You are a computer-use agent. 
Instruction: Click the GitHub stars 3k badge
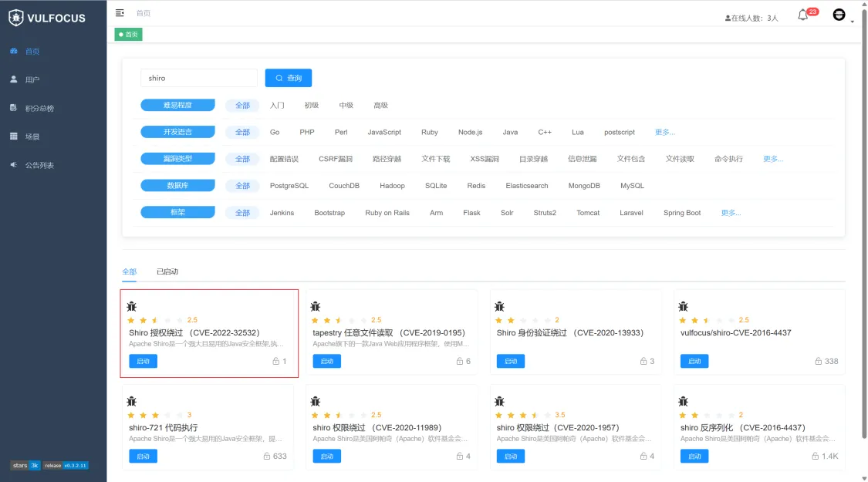[25, 465]
